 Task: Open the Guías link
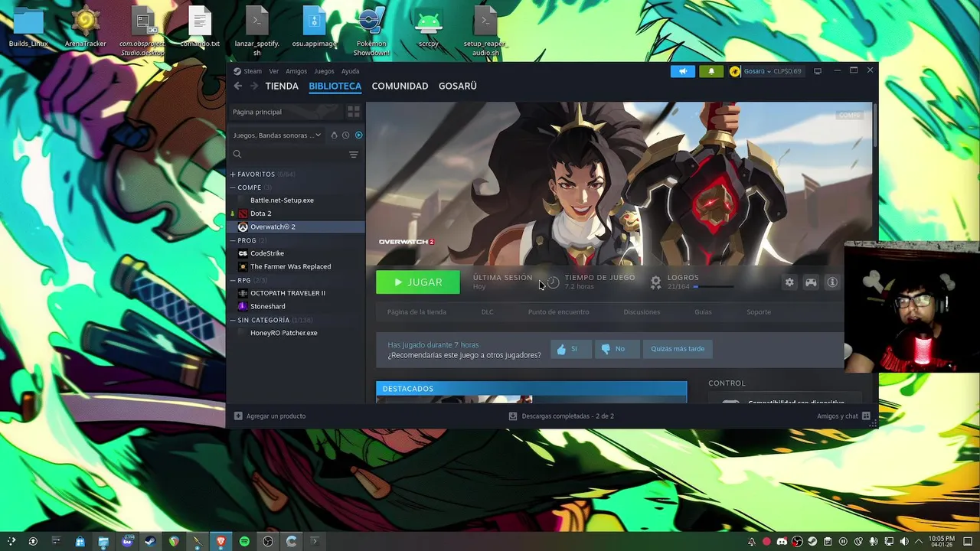pos(703,312)
